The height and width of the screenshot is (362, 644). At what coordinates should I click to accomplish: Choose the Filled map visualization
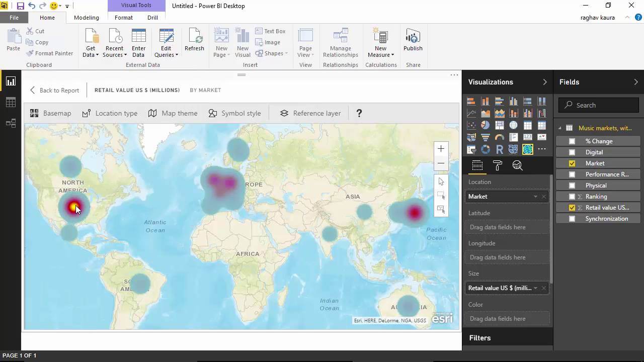[471, 137]
